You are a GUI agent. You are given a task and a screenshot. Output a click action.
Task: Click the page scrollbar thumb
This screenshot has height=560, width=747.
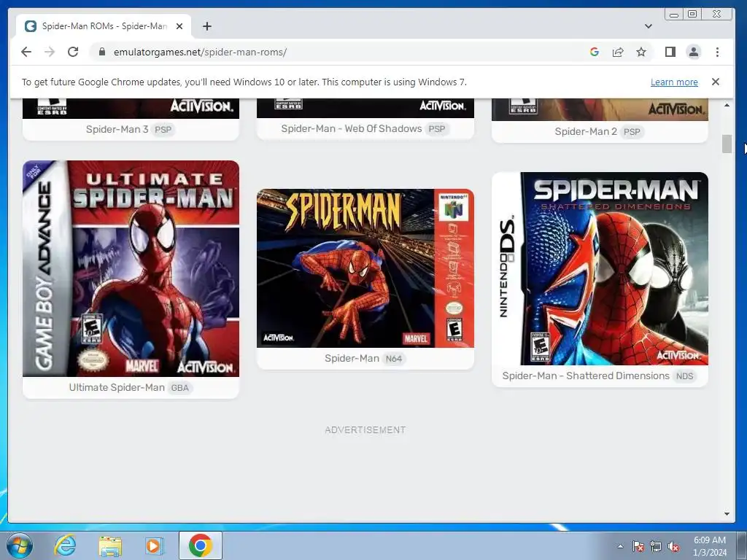[727, 144]
